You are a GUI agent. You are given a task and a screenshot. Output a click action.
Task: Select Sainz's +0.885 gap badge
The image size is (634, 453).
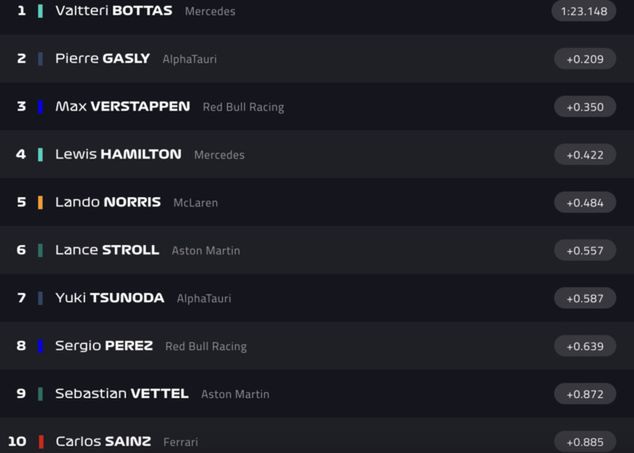[585, 442]
